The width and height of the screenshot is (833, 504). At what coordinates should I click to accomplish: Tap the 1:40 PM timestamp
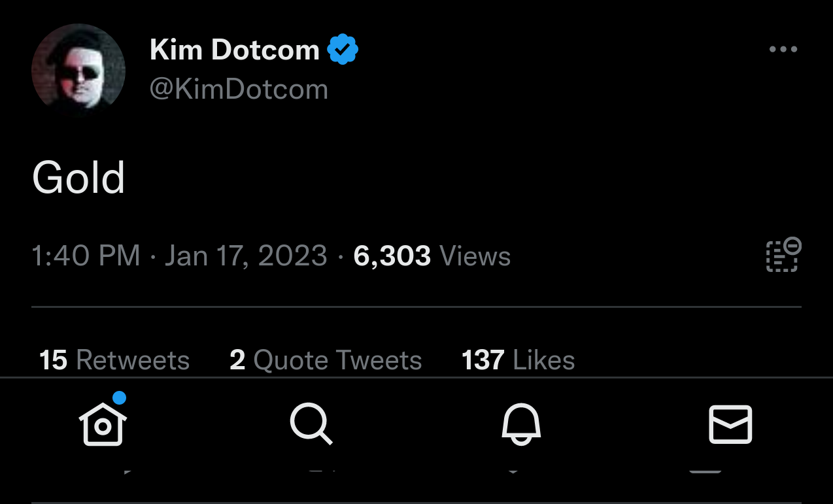pos(86,256)
